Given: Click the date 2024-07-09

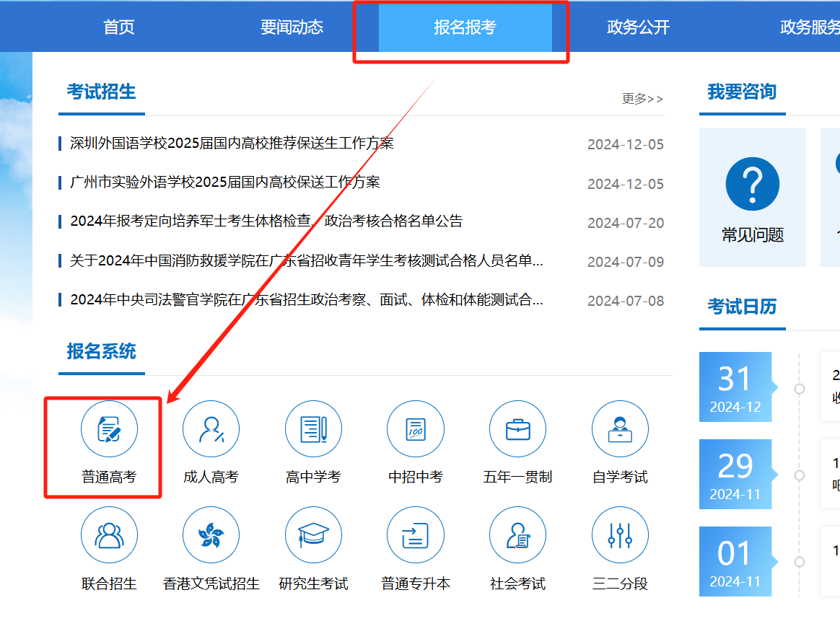Looking at the screenshot, I should [x=625, y=262].
